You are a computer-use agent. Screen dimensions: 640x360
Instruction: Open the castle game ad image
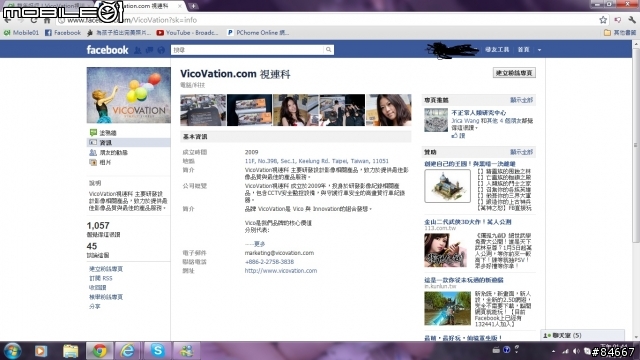tap(447, 186)
